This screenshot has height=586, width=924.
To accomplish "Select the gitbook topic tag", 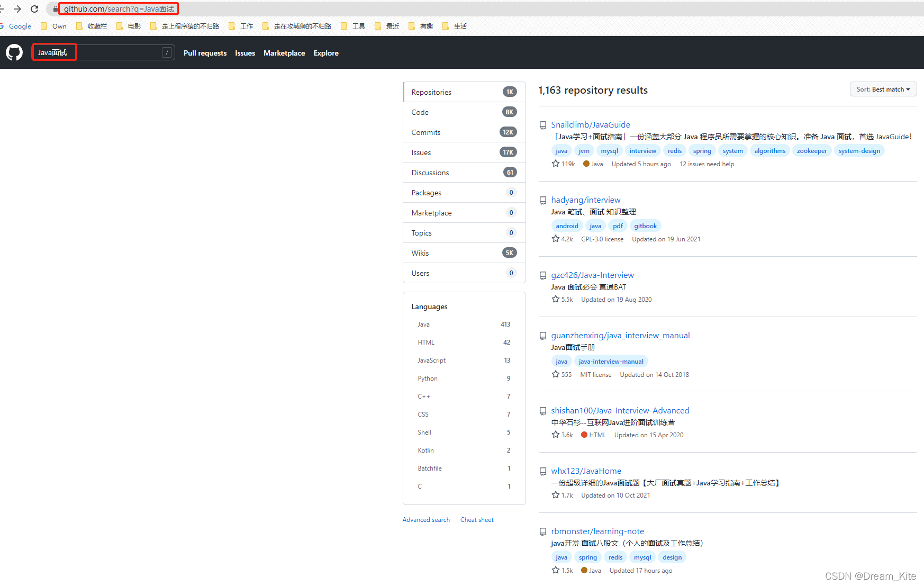I will click(x=645, y=226).
